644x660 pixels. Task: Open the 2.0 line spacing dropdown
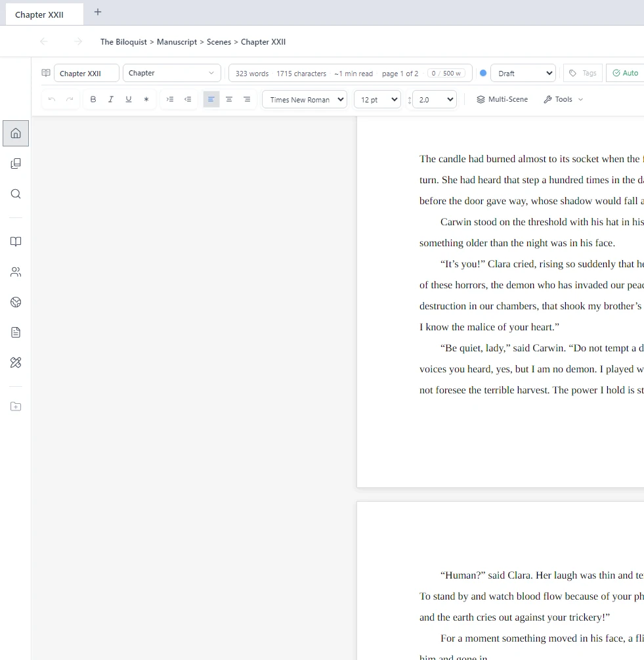(435, 100)
